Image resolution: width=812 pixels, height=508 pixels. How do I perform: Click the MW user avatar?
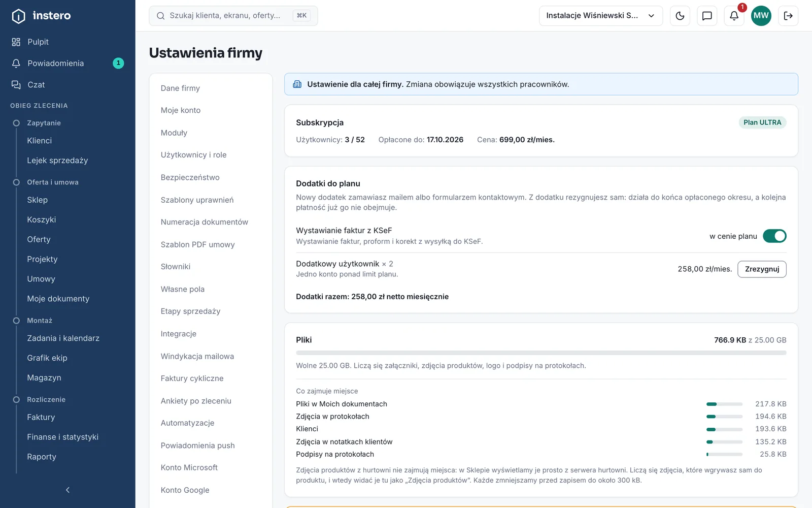coord(761,16)
